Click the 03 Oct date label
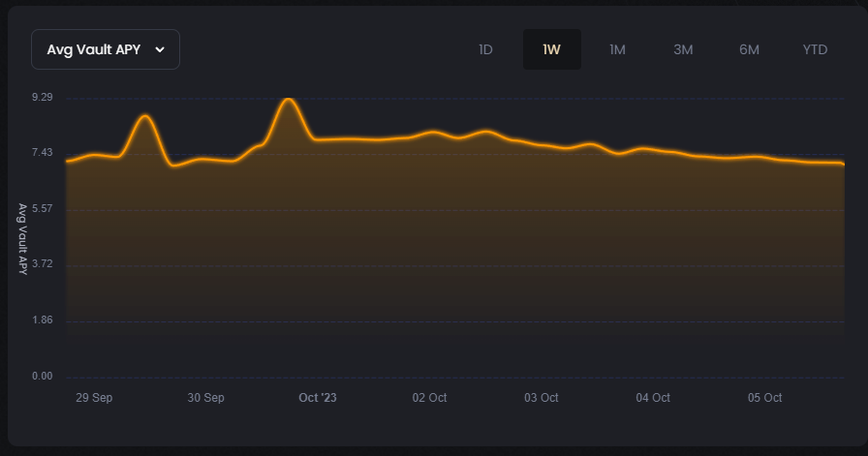This screenshot has height=456, width=868. (542, 398)
